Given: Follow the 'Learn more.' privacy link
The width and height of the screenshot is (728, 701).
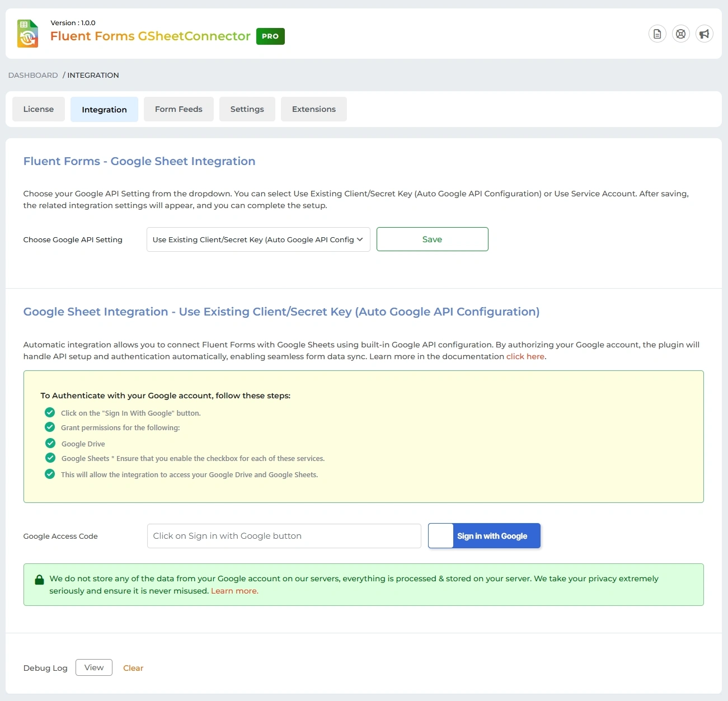Looking at the screenshot, I should click(234, 591).
